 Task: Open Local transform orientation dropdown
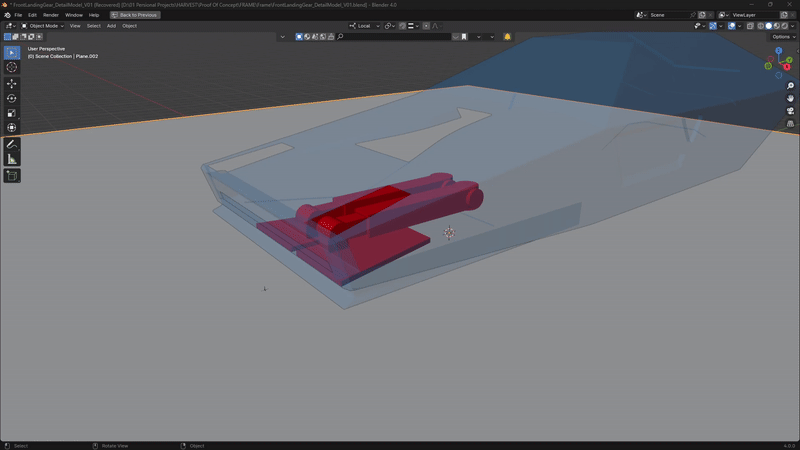tap(364, 26)
